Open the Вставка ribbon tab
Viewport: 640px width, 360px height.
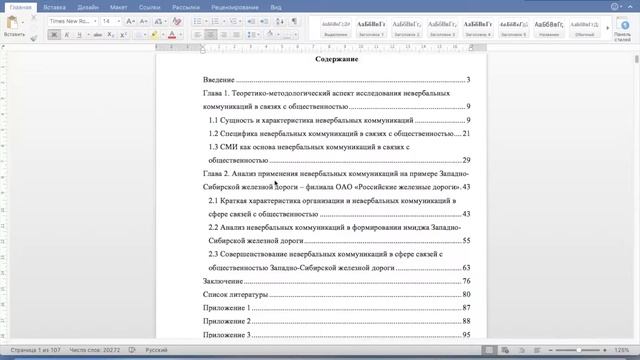coord(54,7)
